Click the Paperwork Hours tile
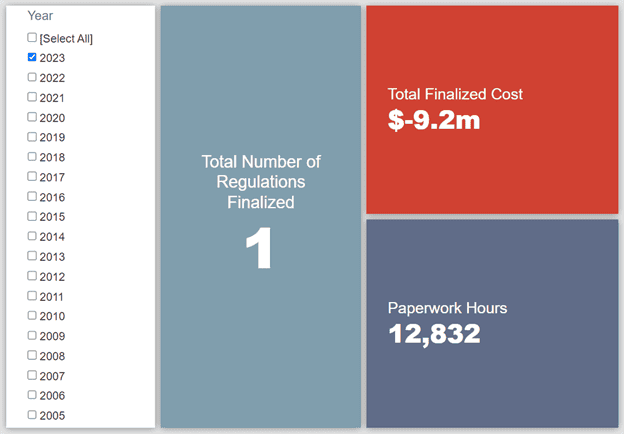This screenshot has width=624, height=434. pos(492,323)
